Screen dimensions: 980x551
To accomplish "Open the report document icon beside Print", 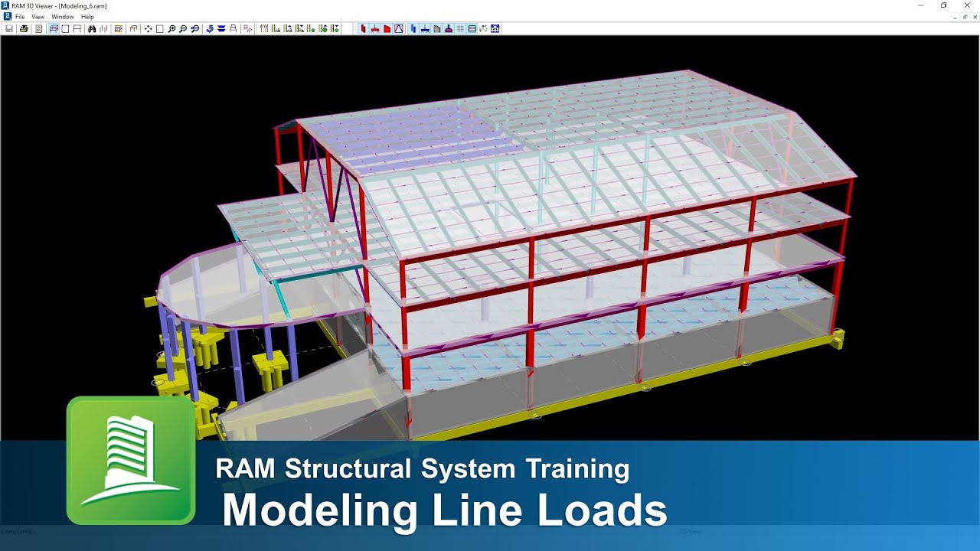I will tap(38, 29).
